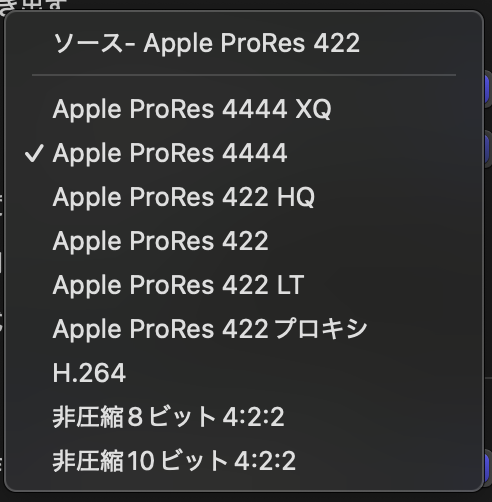Switch to the proxy ProRes option
The height and width of the screenshot is (502, 492).
point(244,329)
